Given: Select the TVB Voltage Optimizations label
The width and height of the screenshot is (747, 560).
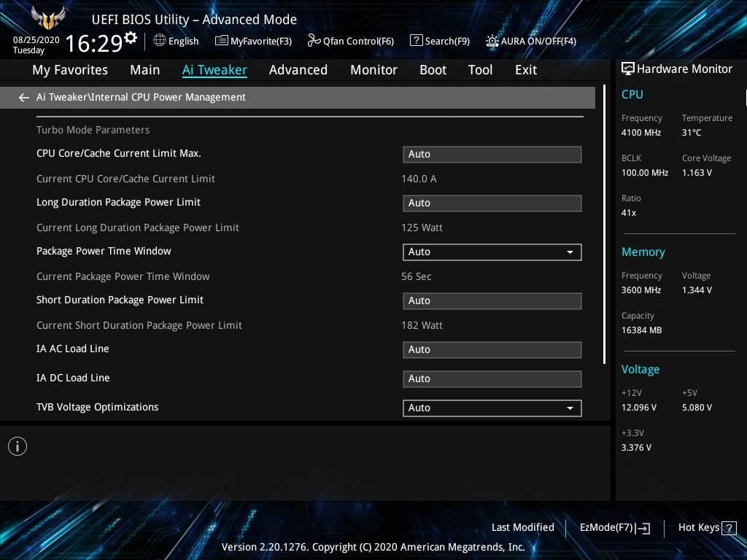Looking at the screenshot, I should click(97, 407).
